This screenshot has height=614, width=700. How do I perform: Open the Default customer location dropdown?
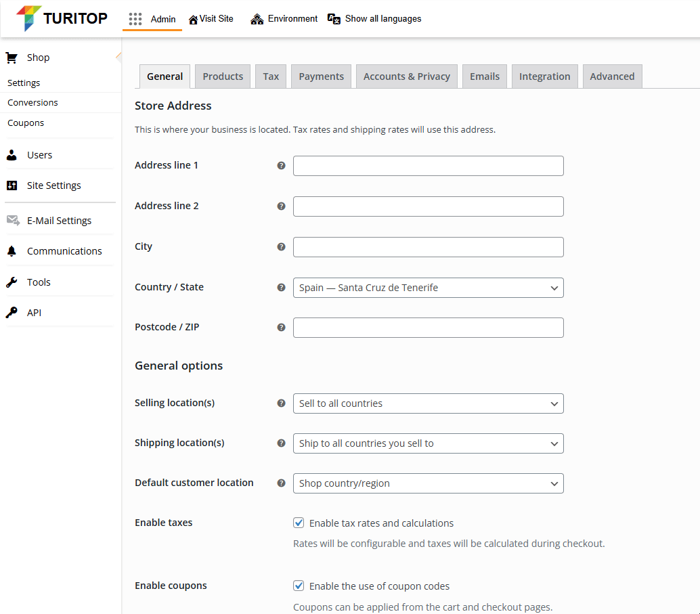pos(428,483)
